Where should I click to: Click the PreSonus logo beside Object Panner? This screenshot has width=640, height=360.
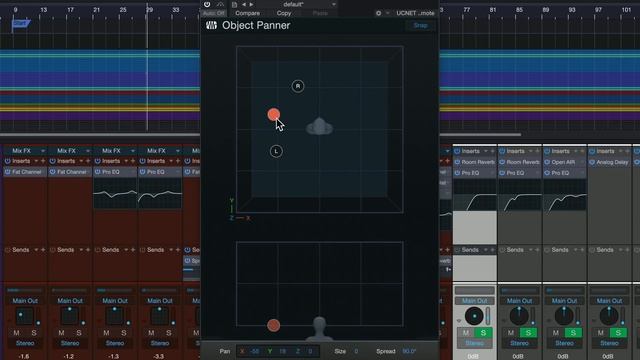211,25
